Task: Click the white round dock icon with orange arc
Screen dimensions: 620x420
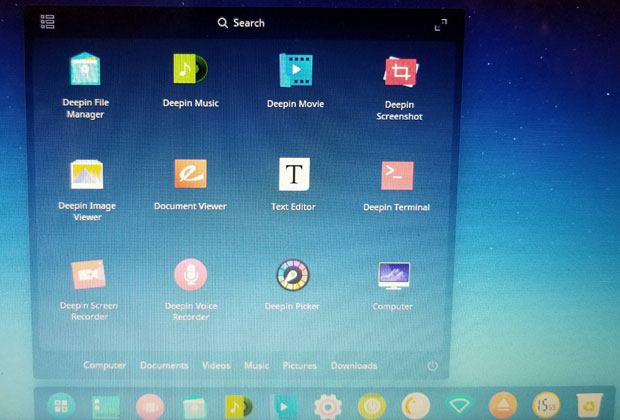Action: tap(416, 406)
